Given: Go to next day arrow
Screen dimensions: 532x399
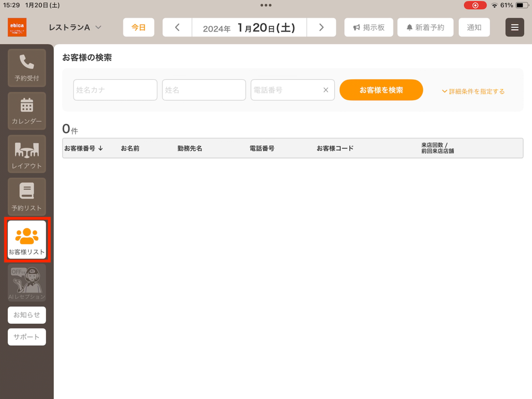Looking at the screenshot, I should [x=321, y=28].
